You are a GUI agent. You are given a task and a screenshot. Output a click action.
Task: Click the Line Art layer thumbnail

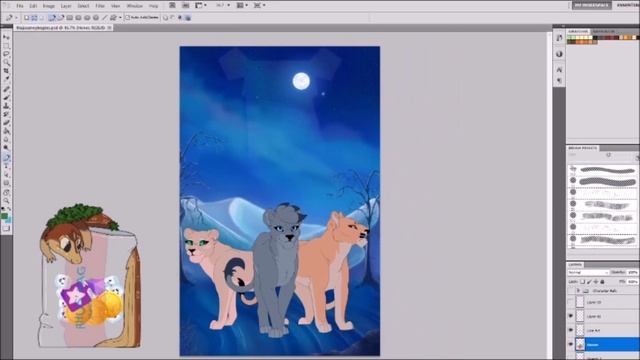click(580, 330)
